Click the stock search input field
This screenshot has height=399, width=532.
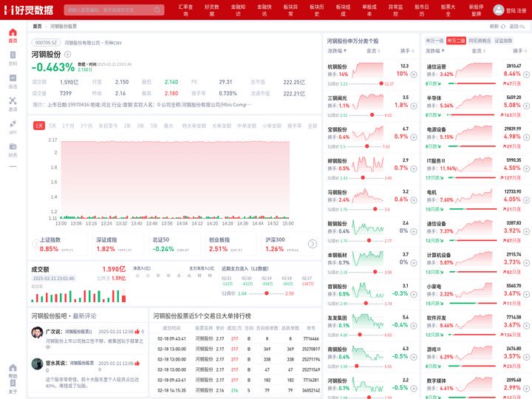pos(114,10)
